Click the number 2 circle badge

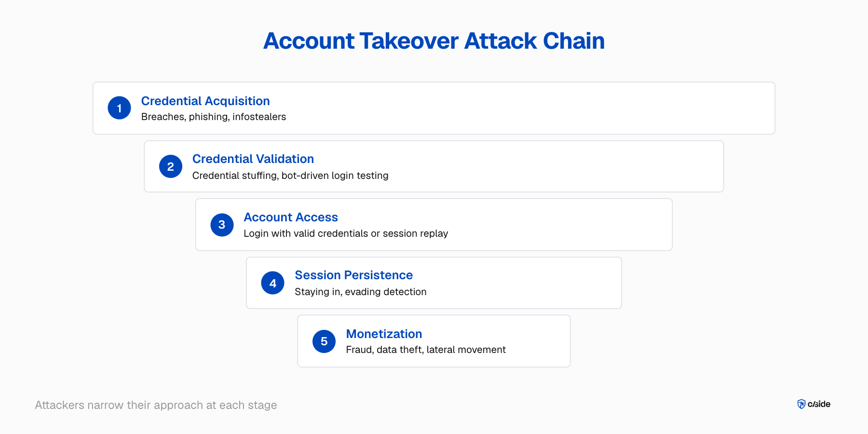[x=171, y=166]
